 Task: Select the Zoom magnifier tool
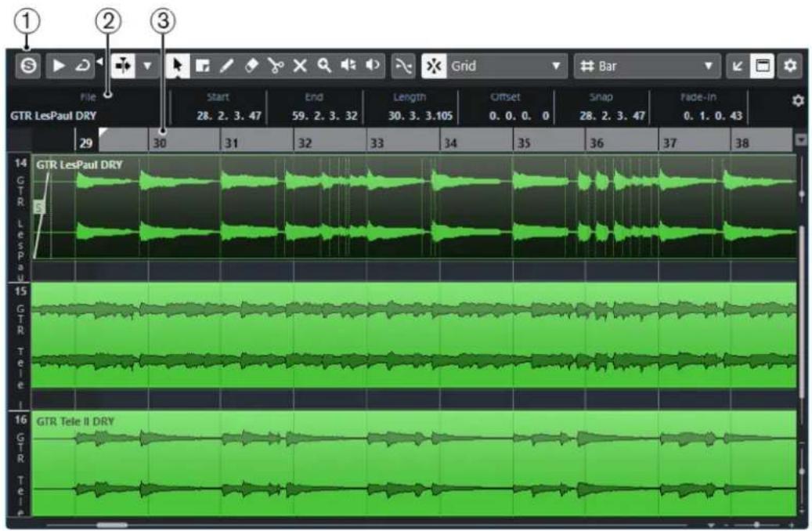[x=324, y=66]
